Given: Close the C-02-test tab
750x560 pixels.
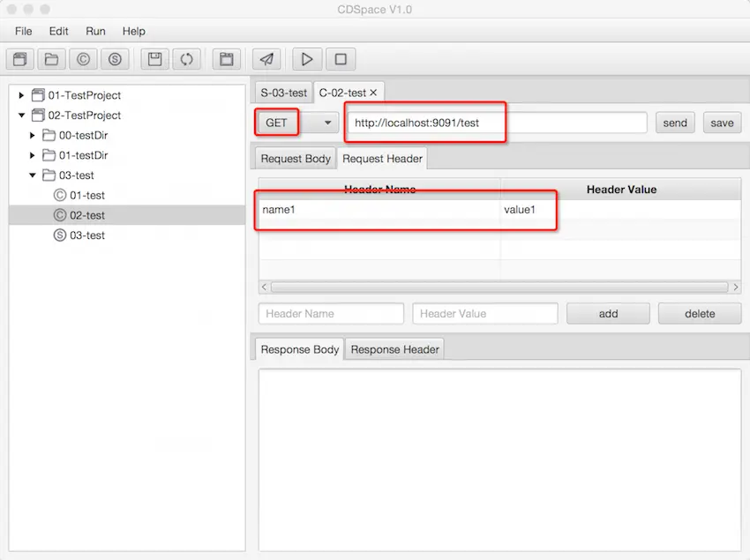Looking at the screenshot, I should [x=373, y=93].
